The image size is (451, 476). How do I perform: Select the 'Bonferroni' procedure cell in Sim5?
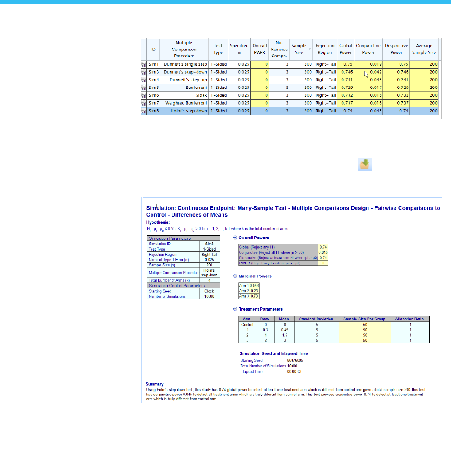point(184,88)
